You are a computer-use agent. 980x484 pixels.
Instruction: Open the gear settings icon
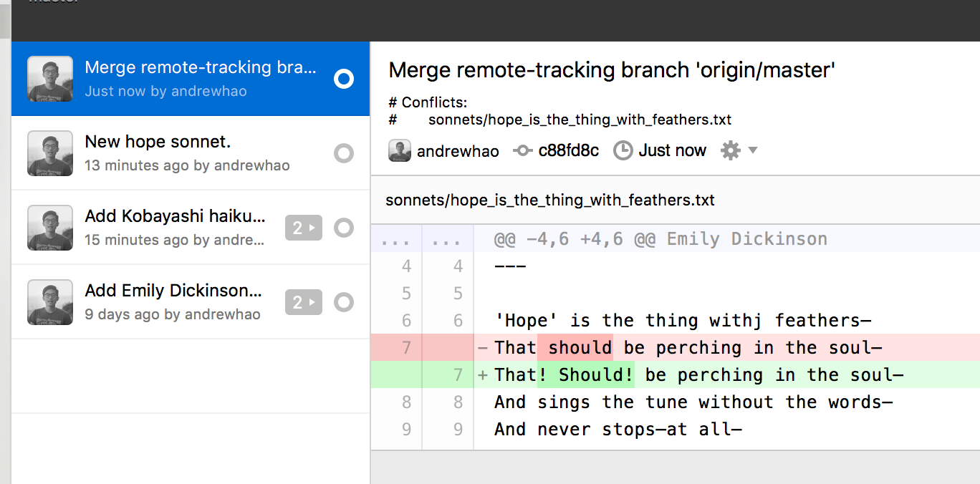(x=730, y=150)
